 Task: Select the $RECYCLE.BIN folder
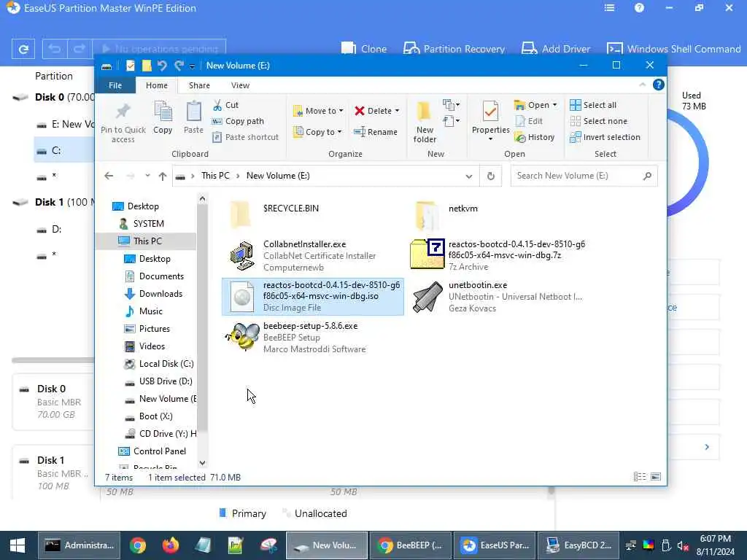312,214
